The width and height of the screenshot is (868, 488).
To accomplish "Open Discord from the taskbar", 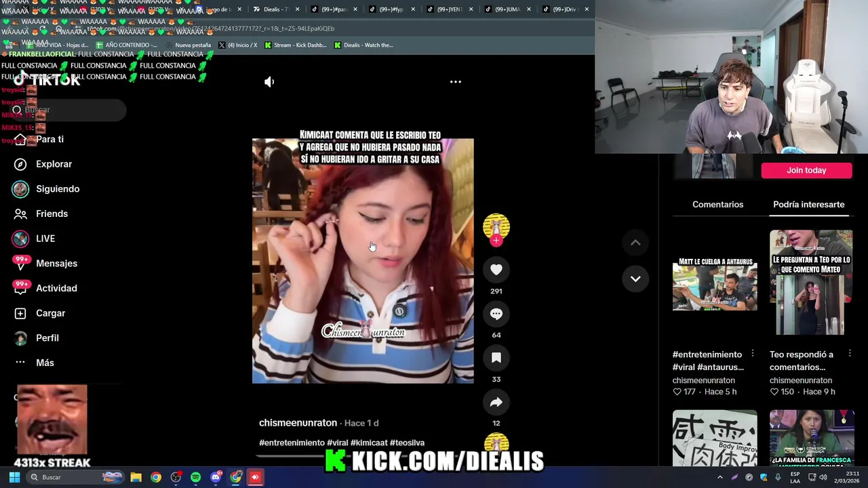I will (x=216, y=477).
